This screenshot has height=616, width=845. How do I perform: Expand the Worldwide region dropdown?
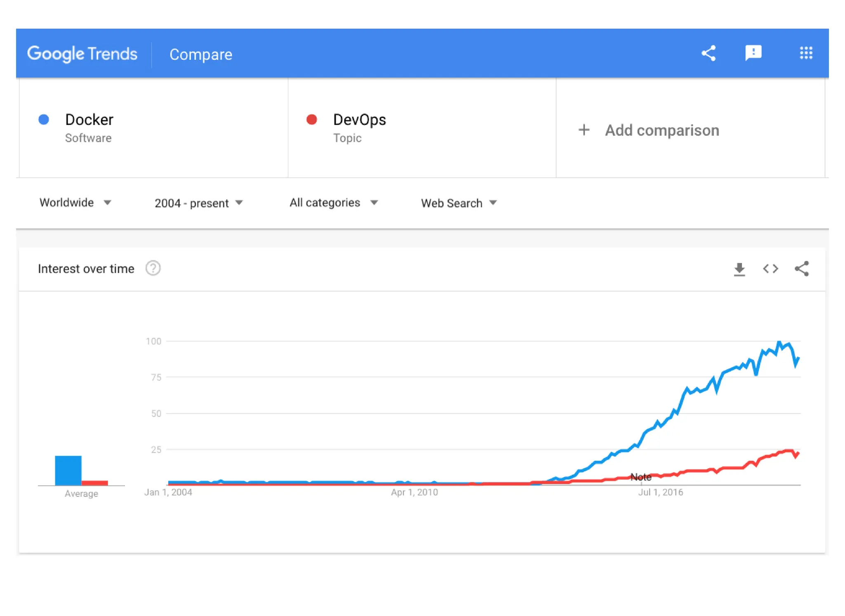tap(75, 203)
